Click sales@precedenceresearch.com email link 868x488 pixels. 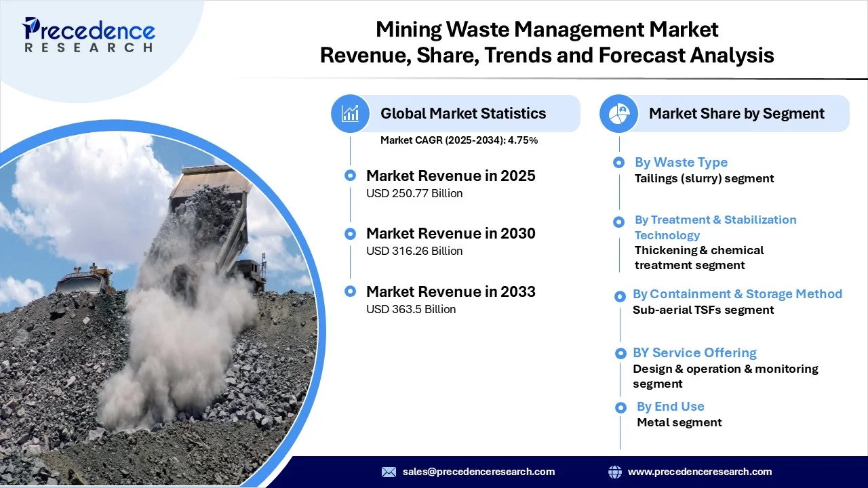(x=478, y=472)
